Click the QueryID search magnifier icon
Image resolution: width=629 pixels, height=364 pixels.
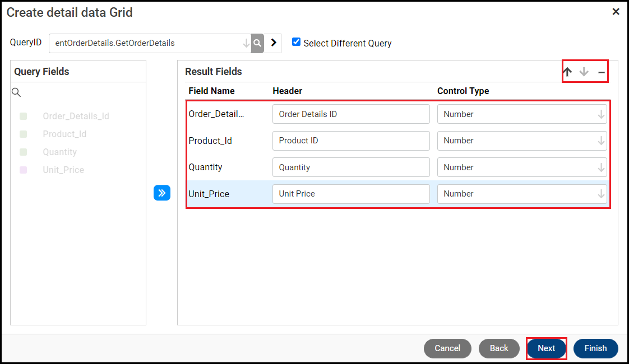tap(257, 43)
